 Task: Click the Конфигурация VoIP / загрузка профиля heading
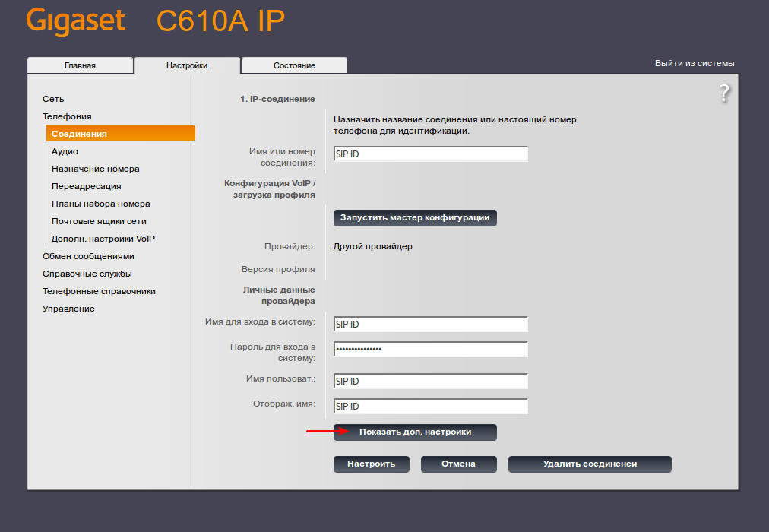[x=270, y=189]
